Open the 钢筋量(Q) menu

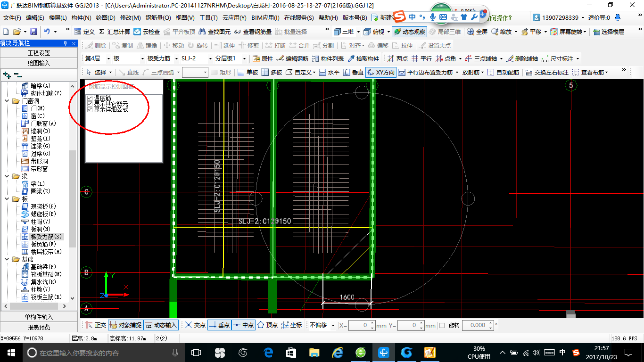158,18
